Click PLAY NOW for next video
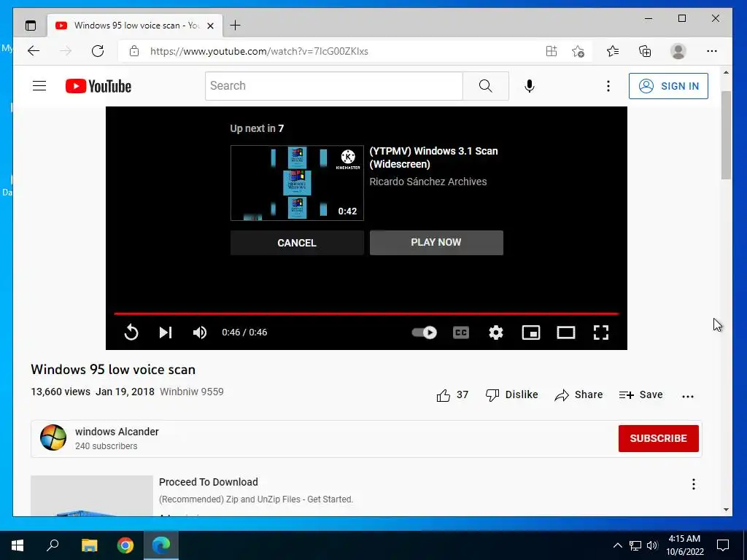 click(x=436, y=242)
